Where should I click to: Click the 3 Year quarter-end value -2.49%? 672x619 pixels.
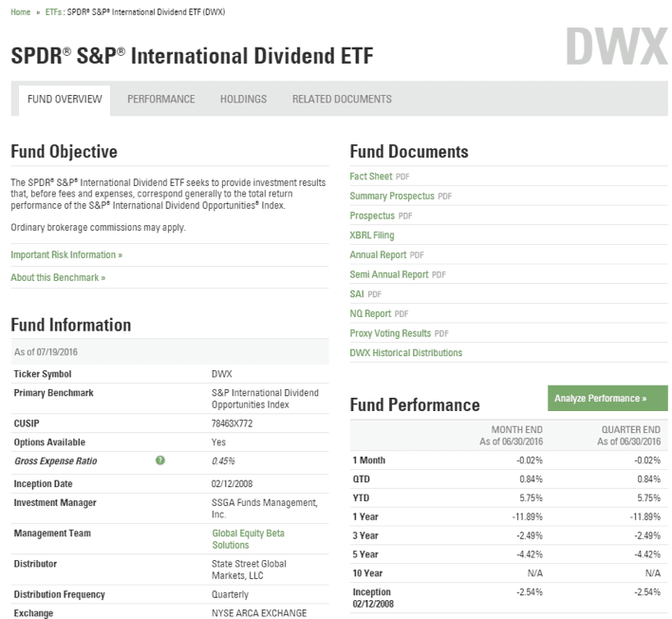647,535
